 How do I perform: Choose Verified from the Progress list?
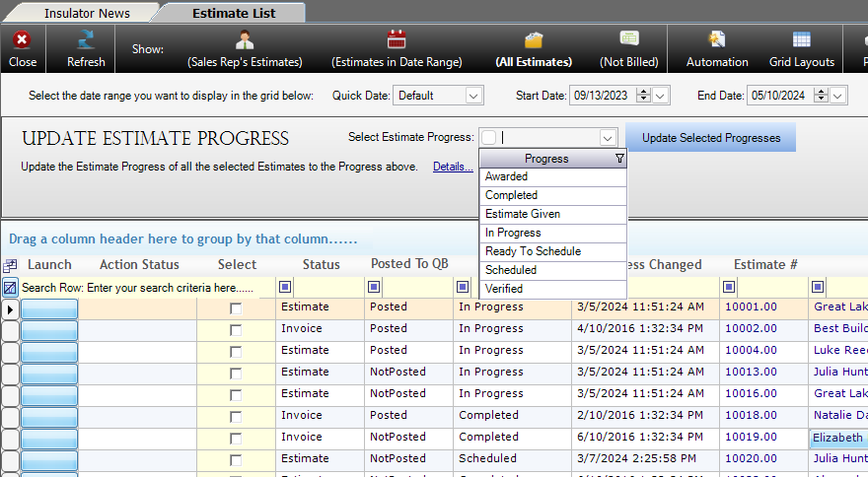click(552, 289)
